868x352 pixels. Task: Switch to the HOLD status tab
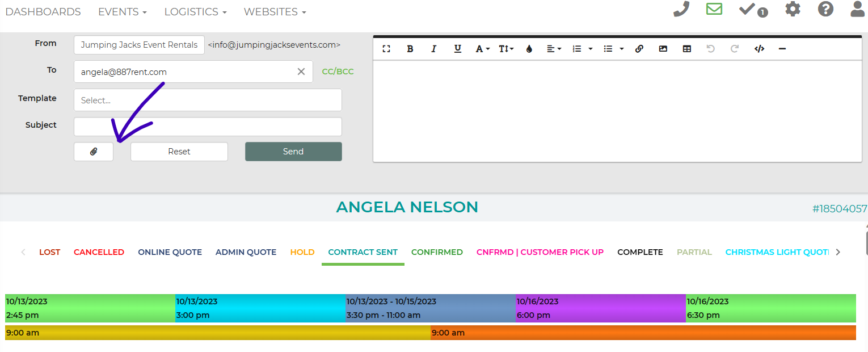(302, 252)
